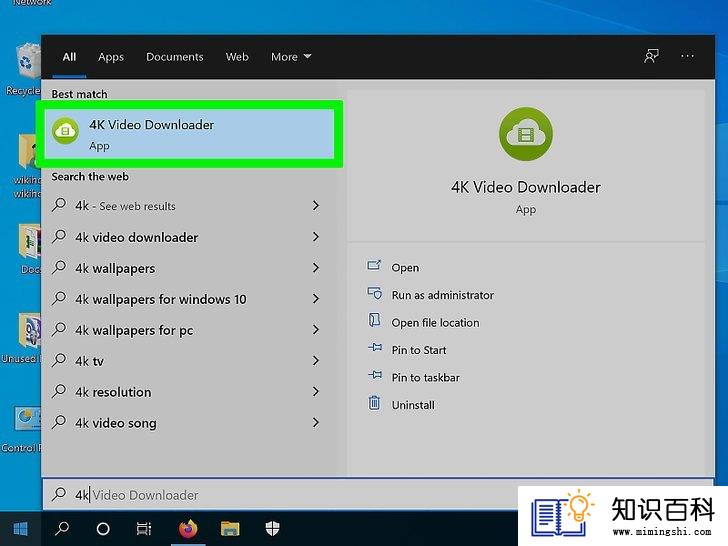Screen dimensions: 728x546
Task: Expand arrow next to '4k wallpapers'
Action: [316, 268]
